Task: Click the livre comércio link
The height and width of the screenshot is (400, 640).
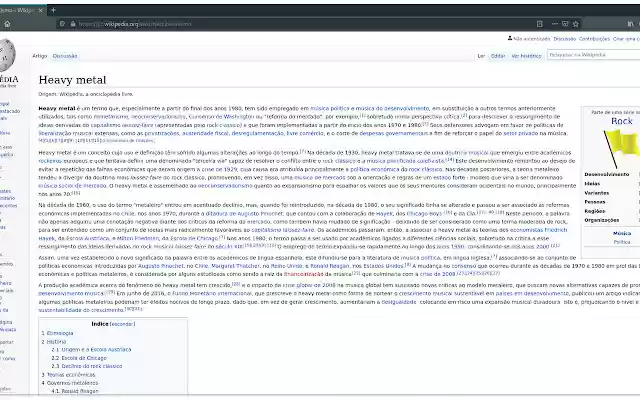Action: pyautogui.click(x=305, y=133)
